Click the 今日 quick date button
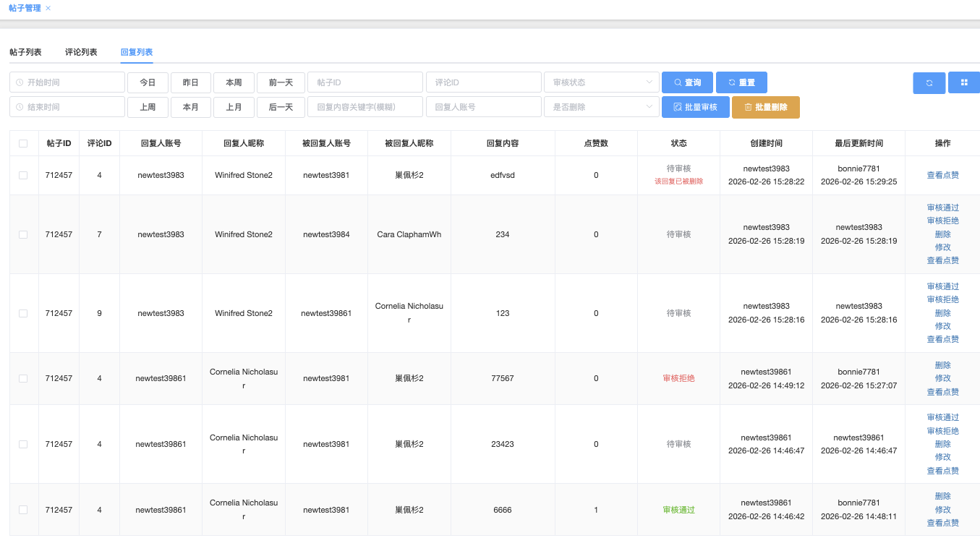The width and height of the screenshot is (980, 538). point(148,82)
